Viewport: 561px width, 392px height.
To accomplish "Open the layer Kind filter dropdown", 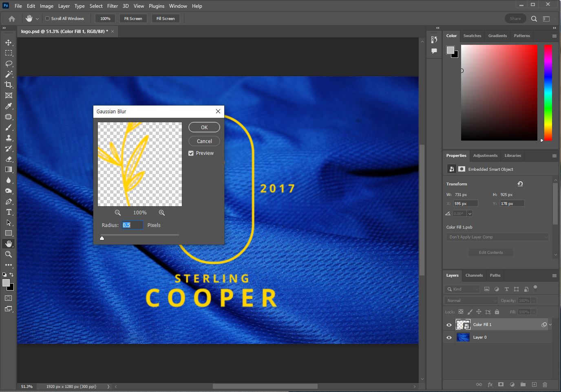I will (x=462, y=289).
